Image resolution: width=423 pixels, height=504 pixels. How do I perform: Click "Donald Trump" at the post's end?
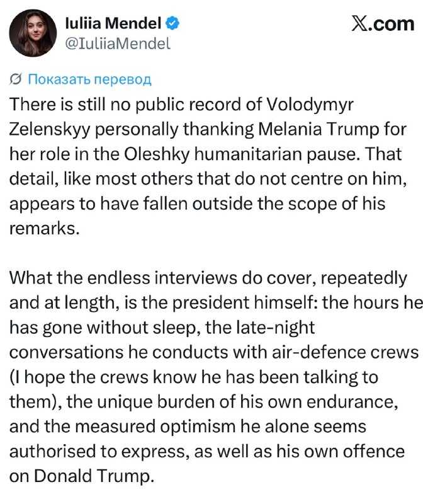pyautogui.click(x=92, y=476)
